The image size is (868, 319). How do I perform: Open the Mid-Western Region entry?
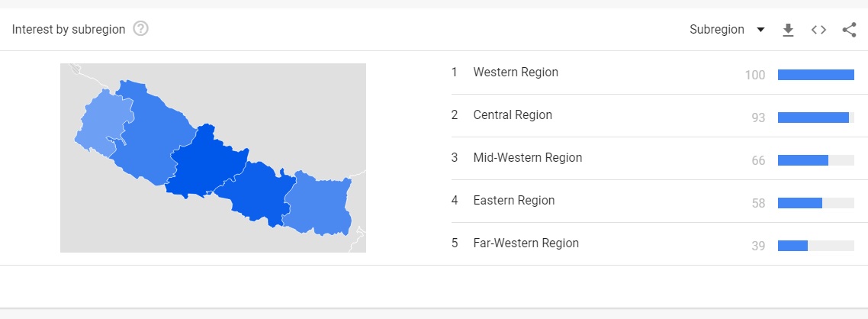pos(527,158)
